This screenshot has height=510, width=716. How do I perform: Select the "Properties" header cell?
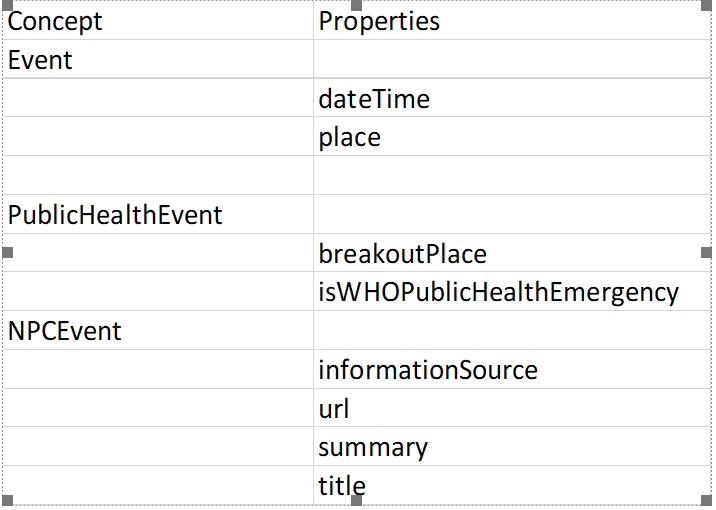click(379, 21)
